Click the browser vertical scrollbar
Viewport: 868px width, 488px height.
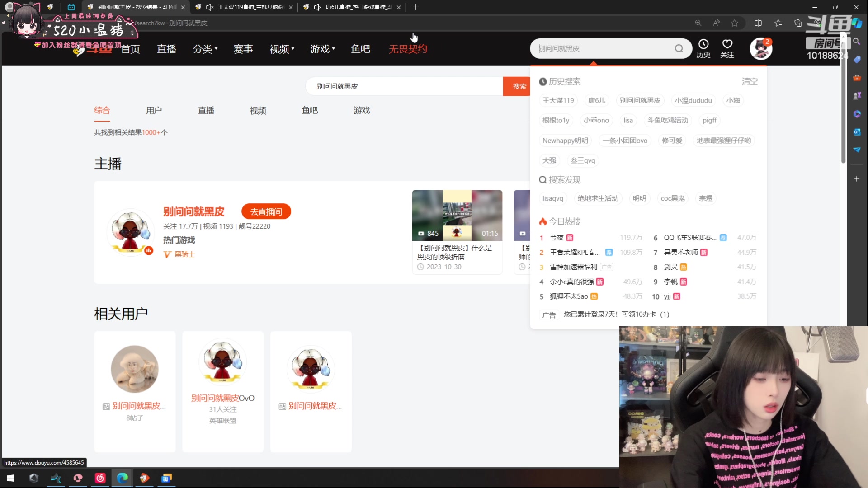[843, 99]
